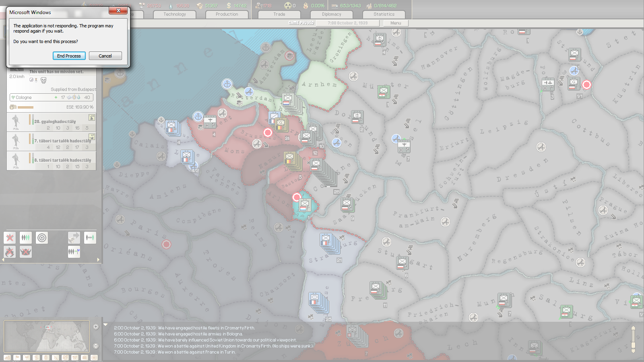The height and width of the screenshot is (362, 644).
Task: Select unit counter at Munster labeled 1
Action: 384,93
